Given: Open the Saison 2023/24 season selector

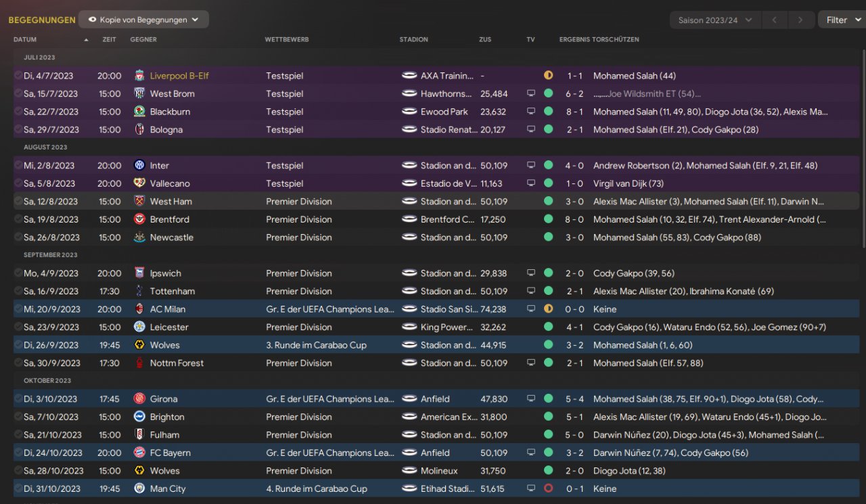Looking at the screenshot, I should (715, 20).
